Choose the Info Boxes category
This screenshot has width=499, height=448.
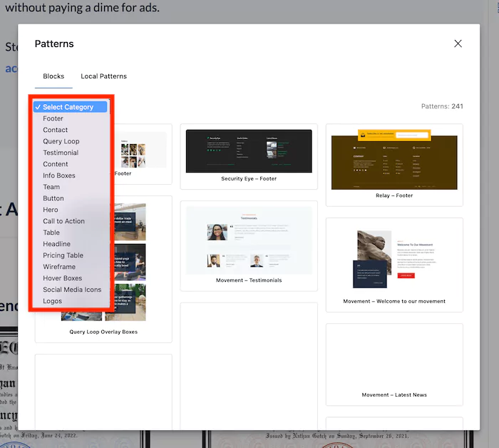pos(59,175)
